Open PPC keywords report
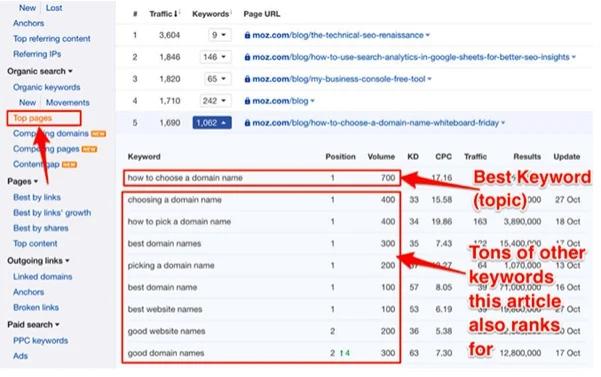This screenshot has height=377, width=601. tap(41, 341)
